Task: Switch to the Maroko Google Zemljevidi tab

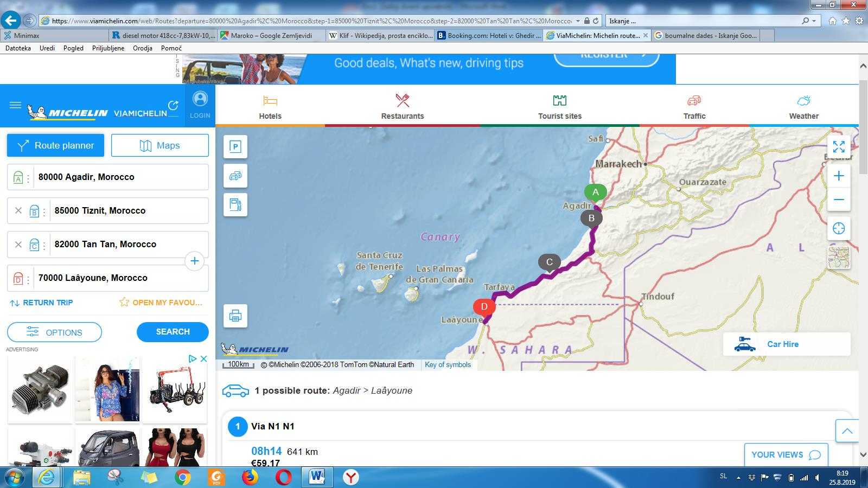Action: tap(271, 35)
